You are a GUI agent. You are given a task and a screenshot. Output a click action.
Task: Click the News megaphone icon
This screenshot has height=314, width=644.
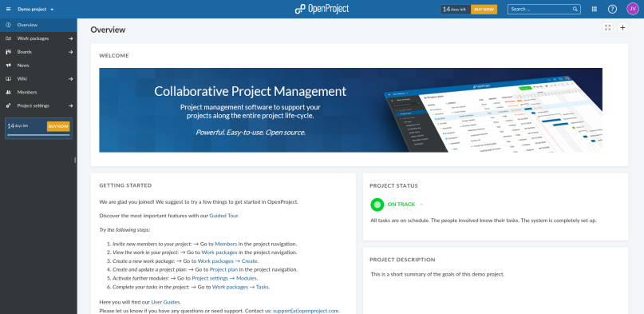click(8, 66)
